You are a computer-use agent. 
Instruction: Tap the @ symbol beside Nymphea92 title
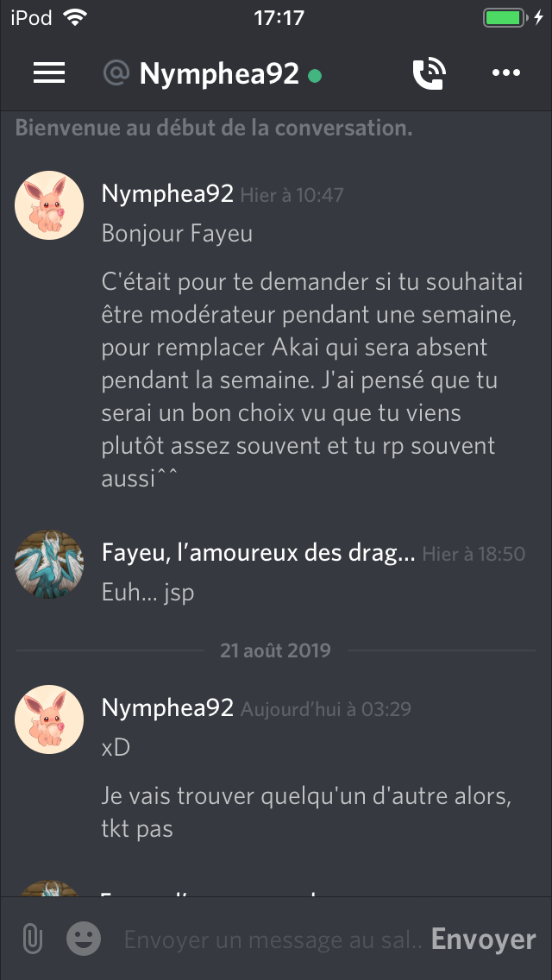pyautogui.click(x=116, y=73)
